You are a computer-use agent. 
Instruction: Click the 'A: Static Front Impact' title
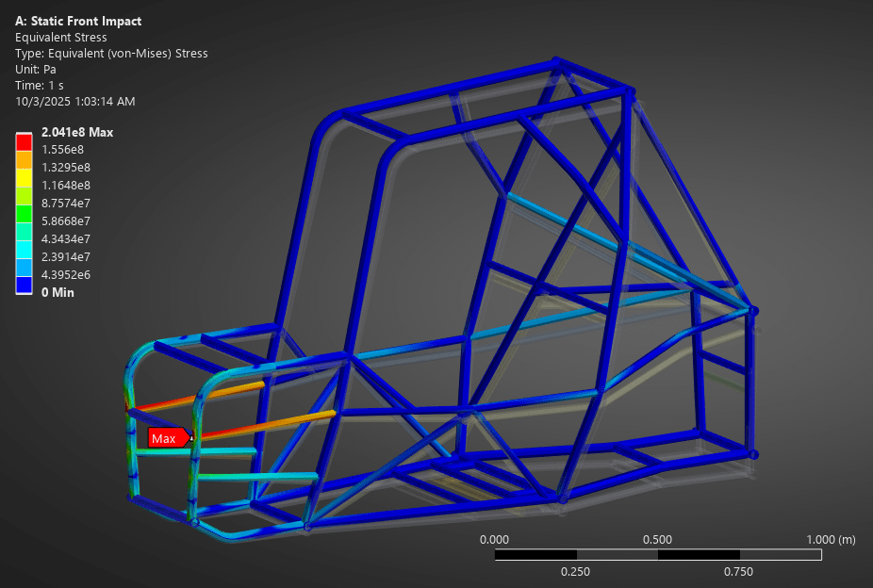tap(79, 21)
